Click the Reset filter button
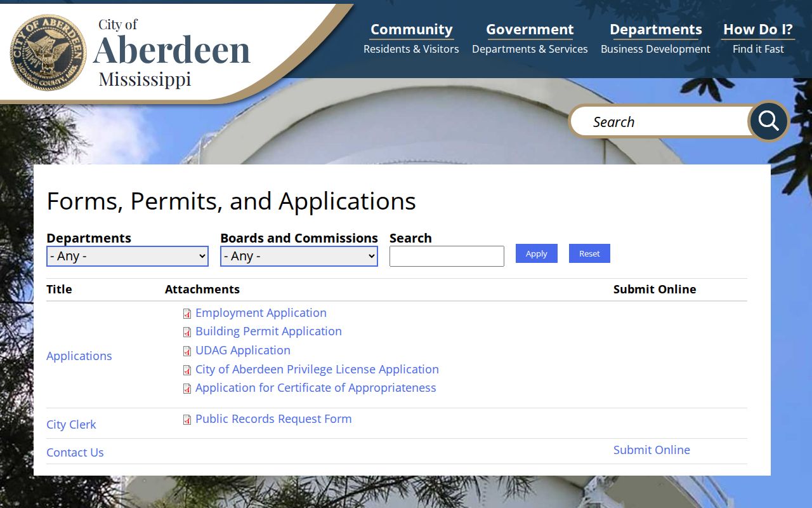The width and height of the screenshot is (812, 508). click(589, 253)
